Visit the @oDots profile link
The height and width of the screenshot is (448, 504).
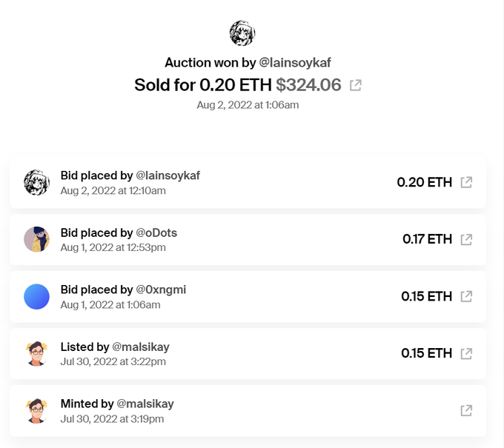point(156,233)
